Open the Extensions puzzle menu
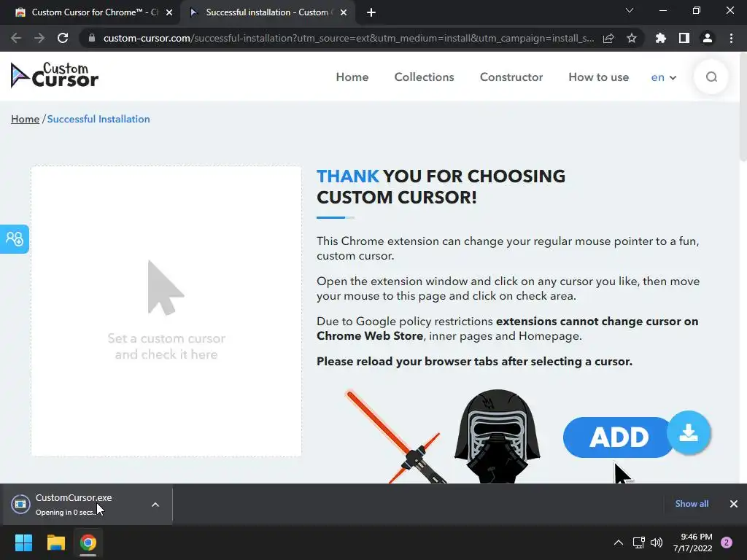 [660, 38]
